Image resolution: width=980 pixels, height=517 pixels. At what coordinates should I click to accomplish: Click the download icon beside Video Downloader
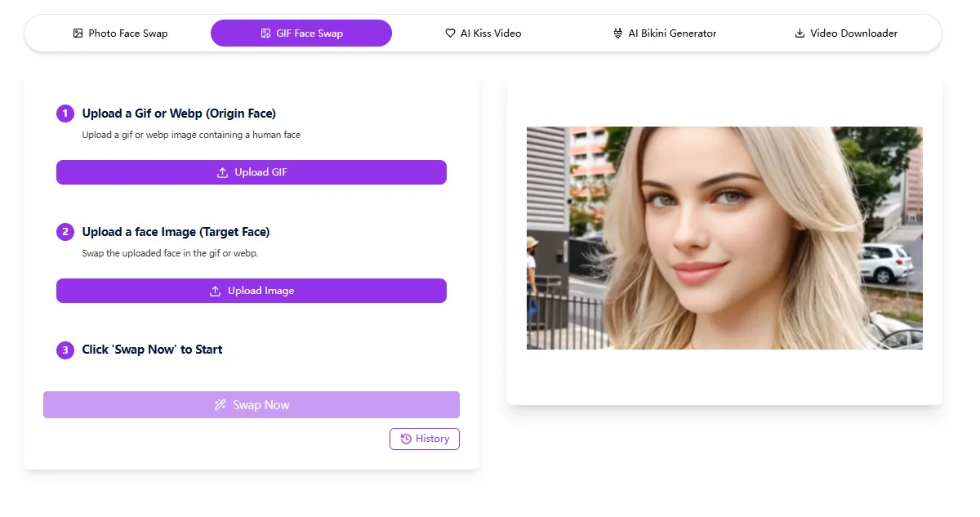[800, 33]
